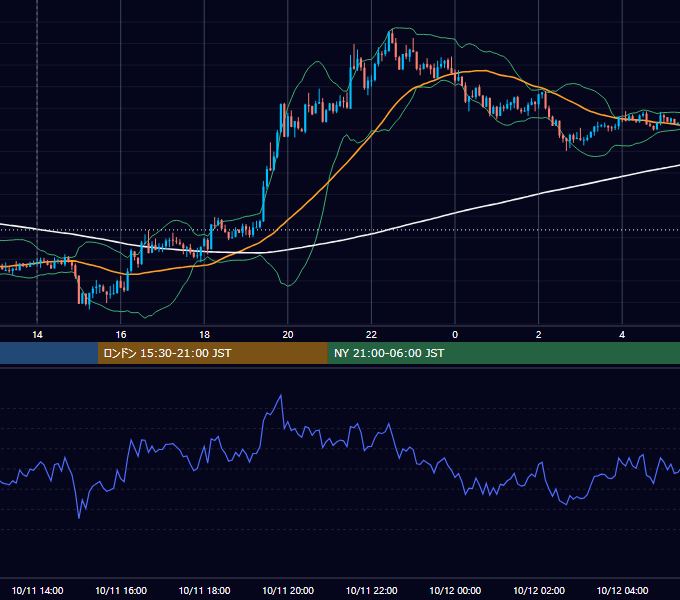Click the upper time axis label 16
Viewport: 680px width, 600px height.
click(x=121, y=335)
